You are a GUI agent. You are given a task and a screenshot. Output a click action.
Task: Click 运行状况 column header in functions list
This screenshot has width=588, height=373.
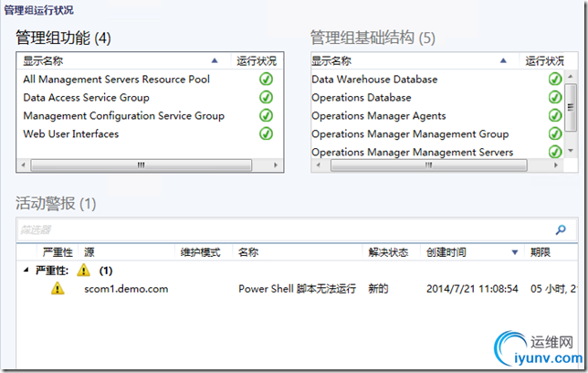coord(257,61)
